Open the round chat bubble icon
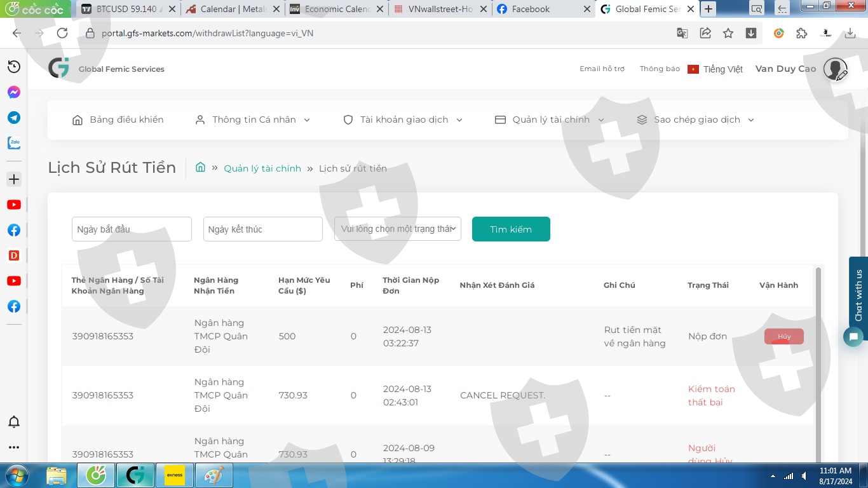868x488 pixels. 853,337
